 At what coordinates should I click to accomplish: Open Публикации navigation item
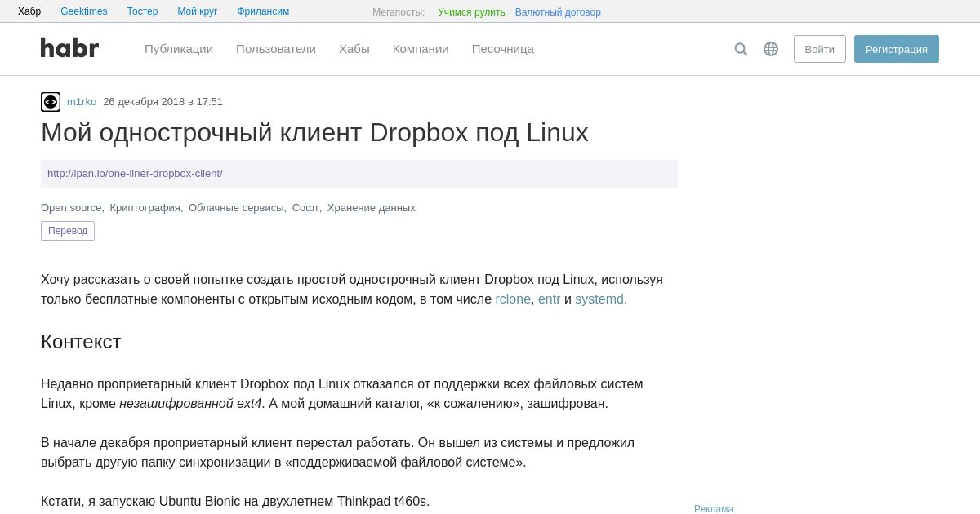[179, 49]
